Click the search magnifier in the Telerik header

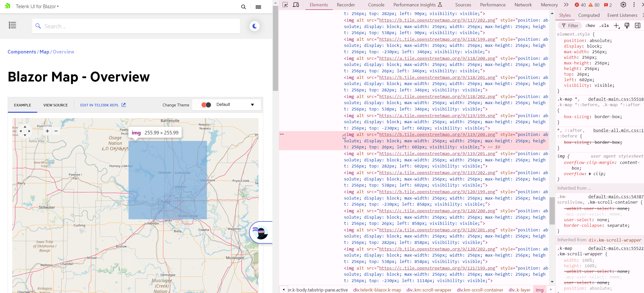pos(243,7)
